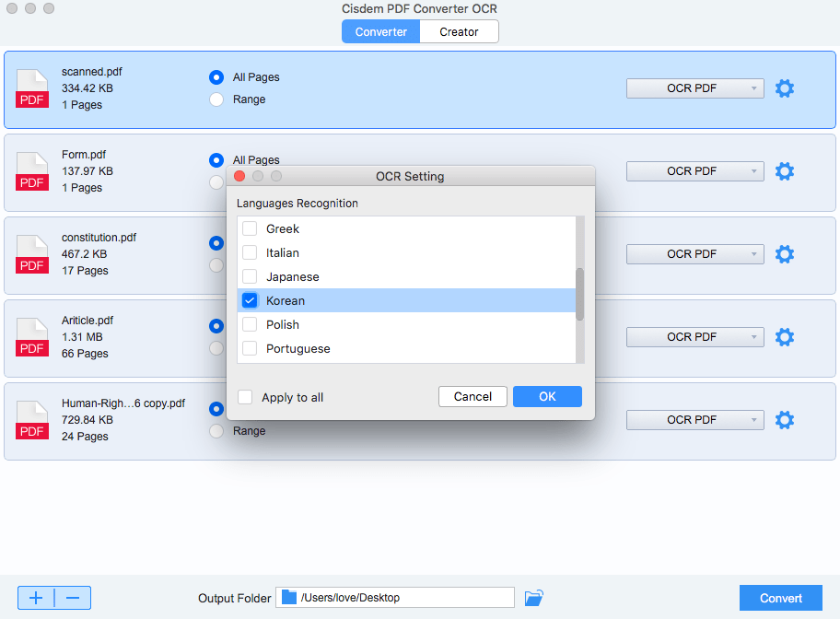Open OCR PDF format dropdown for constitution.pdf
Image resolution: width=840 pixels, height=619 pixels.
click(x=694, y=254)
